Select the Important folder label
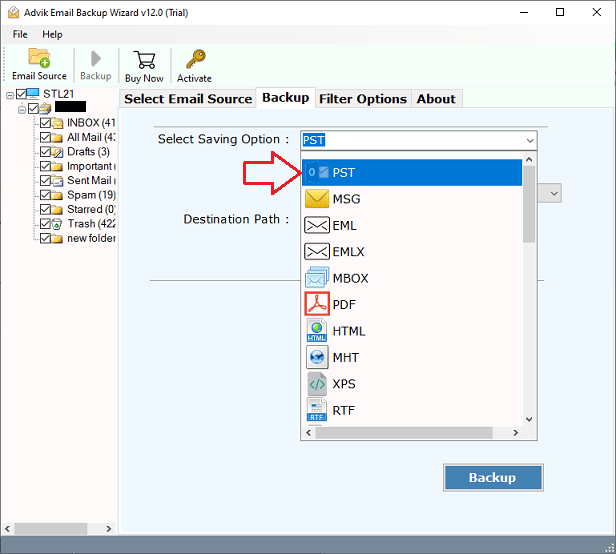Image resolution: width=616 pixels, height=554 pixels. pyautogui.click(x=90, y=166)
